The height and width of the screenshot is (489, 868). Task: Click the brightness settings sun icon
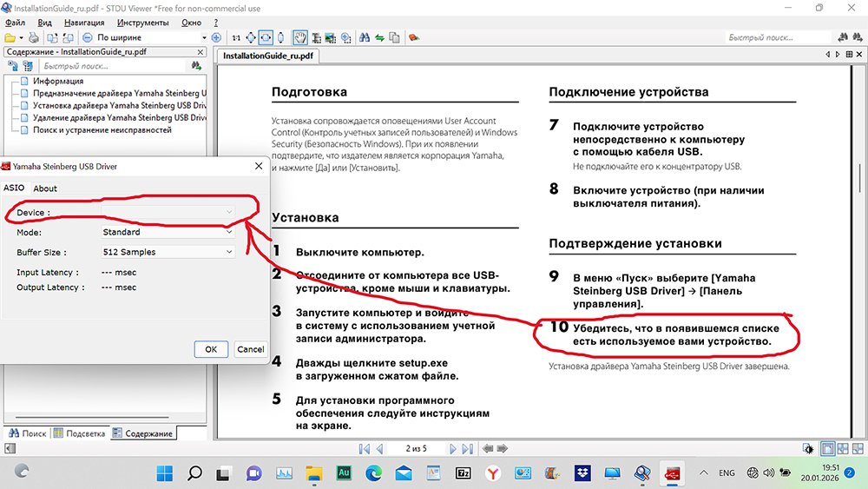808,448
